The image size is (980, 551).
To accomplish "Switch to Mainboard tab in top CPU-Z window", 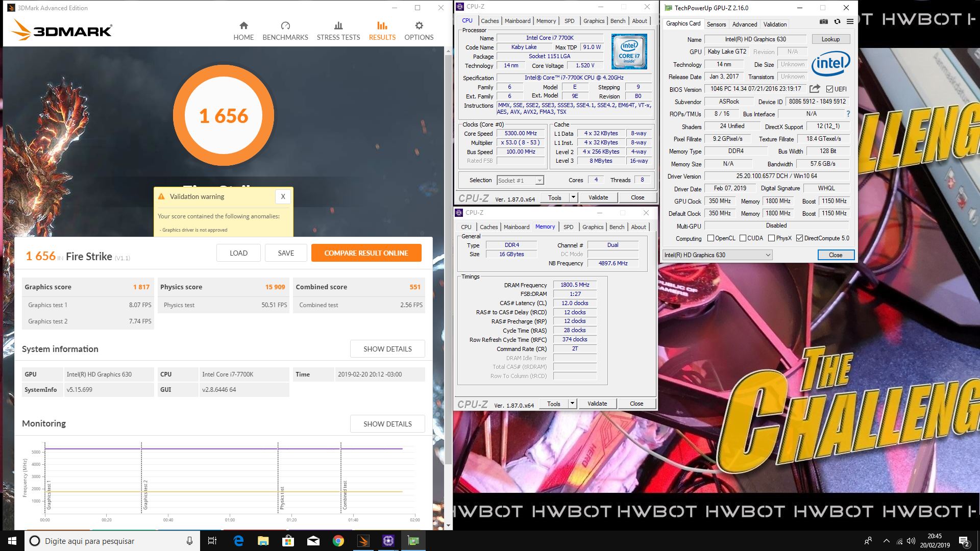I will (x=518, y=21).
